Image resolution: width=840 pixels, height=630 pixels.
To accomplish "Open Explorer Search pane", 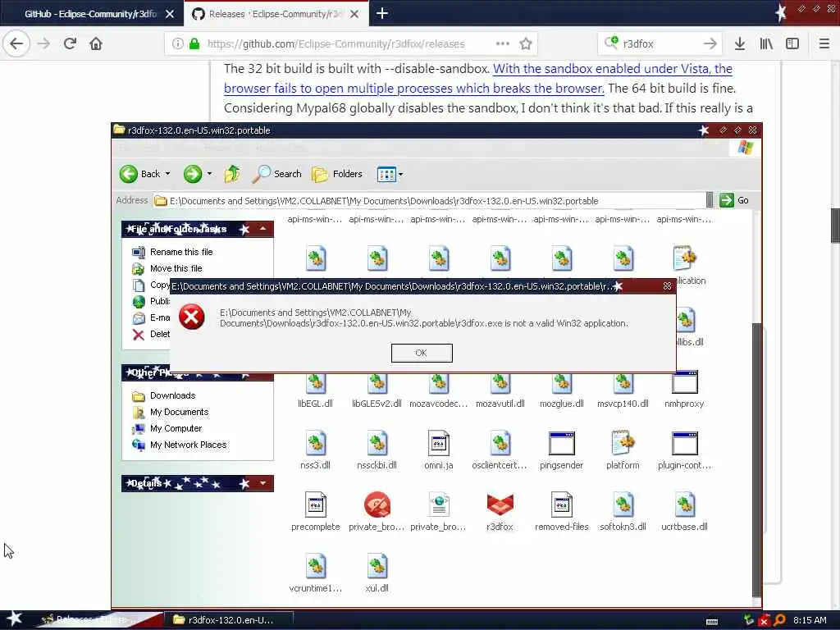I will tap(276, 174).
